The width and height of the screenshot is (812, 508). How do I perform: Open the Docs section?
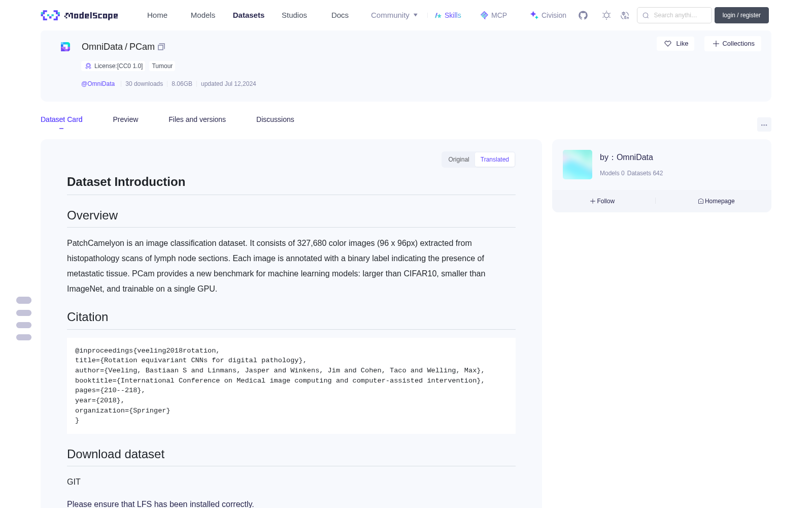[x=340, y=15]
